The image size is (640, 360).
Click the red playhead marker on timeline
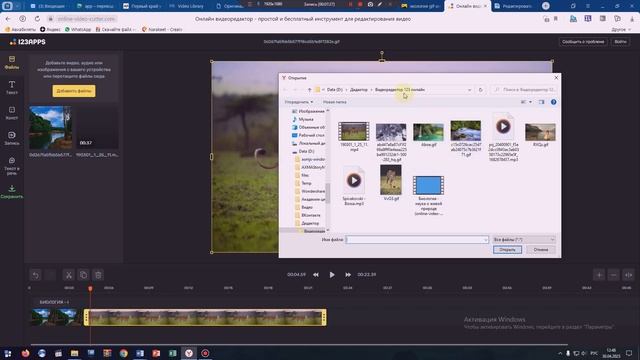(x=90, y=289)
